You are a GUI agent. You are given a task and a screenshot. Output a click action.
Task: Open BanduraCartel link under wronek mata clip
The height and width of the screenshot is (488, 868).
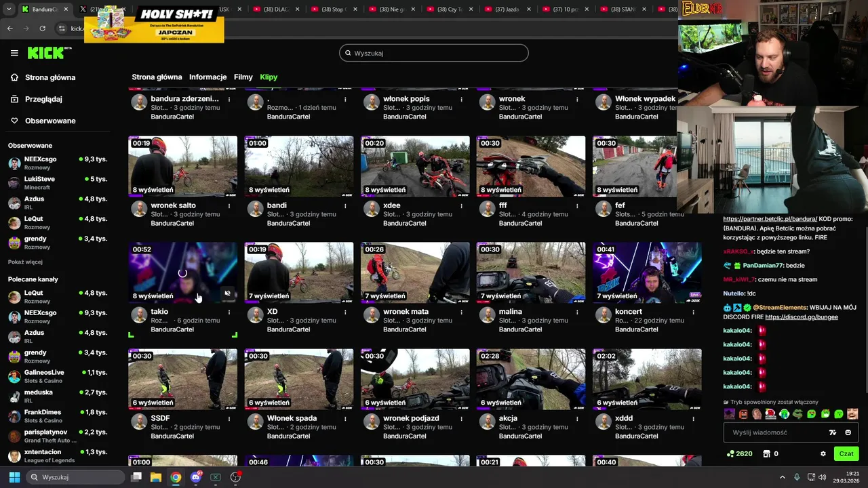[x=404, y=329]
